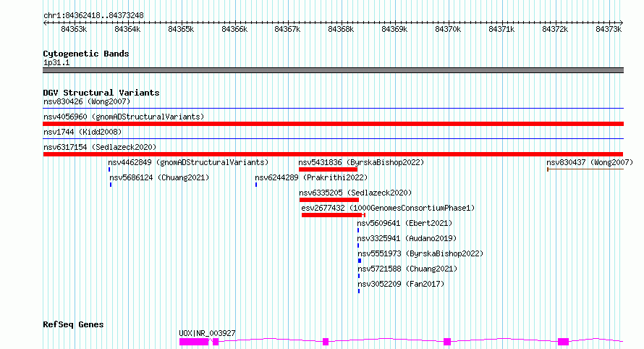Click the 84366k ruler tick label

pos(234,30)
